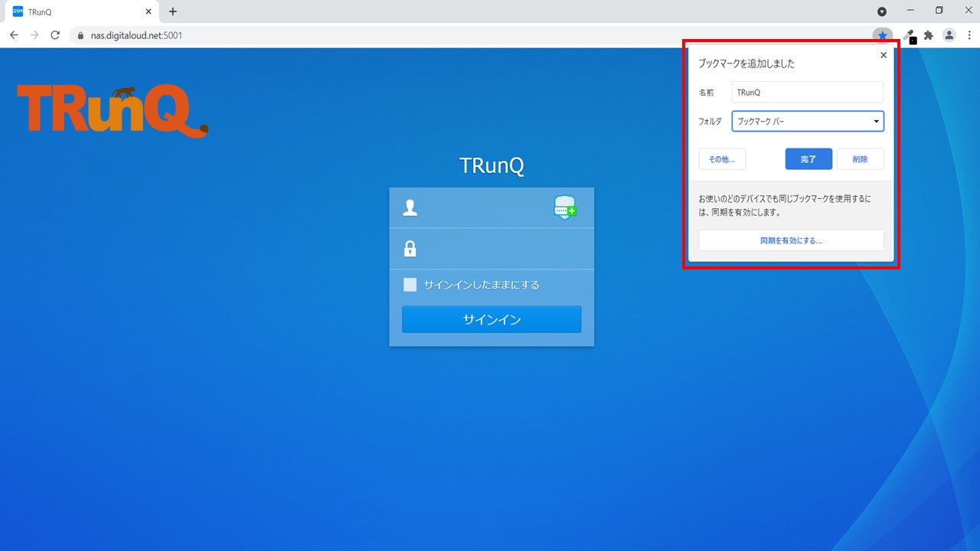Image resolution: width=980 pixels, height=551 pixels.
Task: Click the 完了 button
Action: coord(808,159)
